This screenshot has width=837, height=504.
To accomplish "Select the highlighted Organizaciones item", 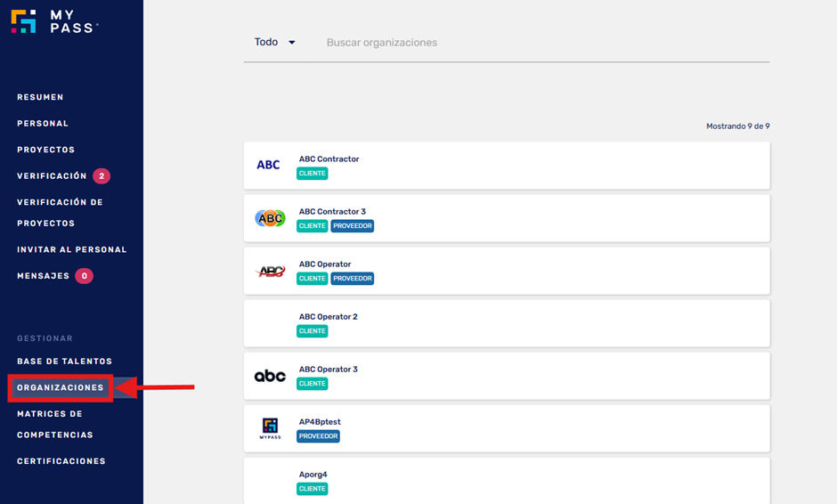I will click(61, 387).
